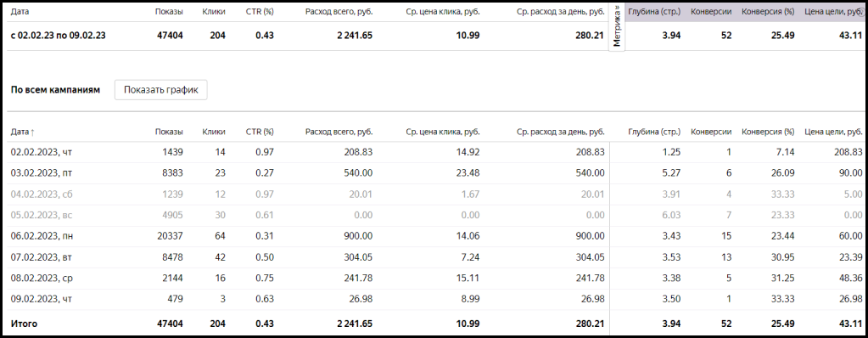This screenshot has width=868, height=338.
Task: Click the "Показать график" button
Action: [x=160, y=90]
